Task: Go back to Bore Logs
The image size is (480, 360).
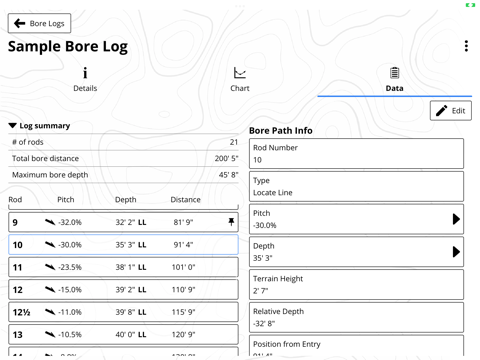Action: (39, 23)
